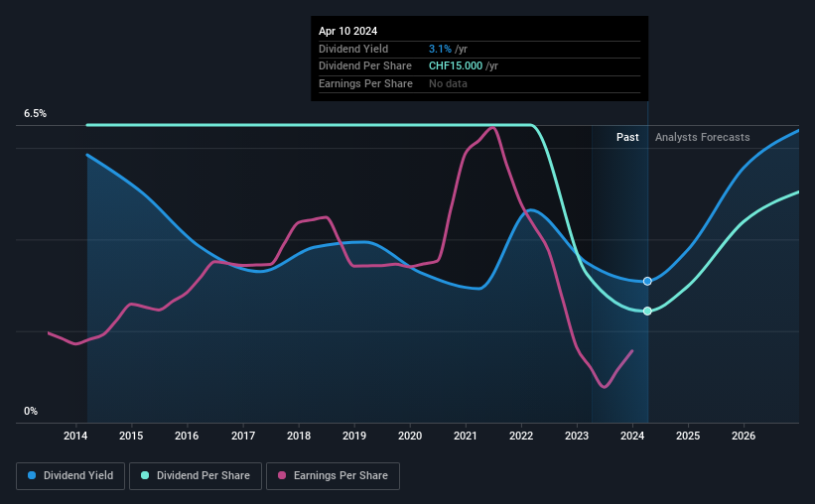Click the teal Dividend Per Share legend dot
This screenshot has height=504, width=815.
pyautogui.click(x=145, y=475)
